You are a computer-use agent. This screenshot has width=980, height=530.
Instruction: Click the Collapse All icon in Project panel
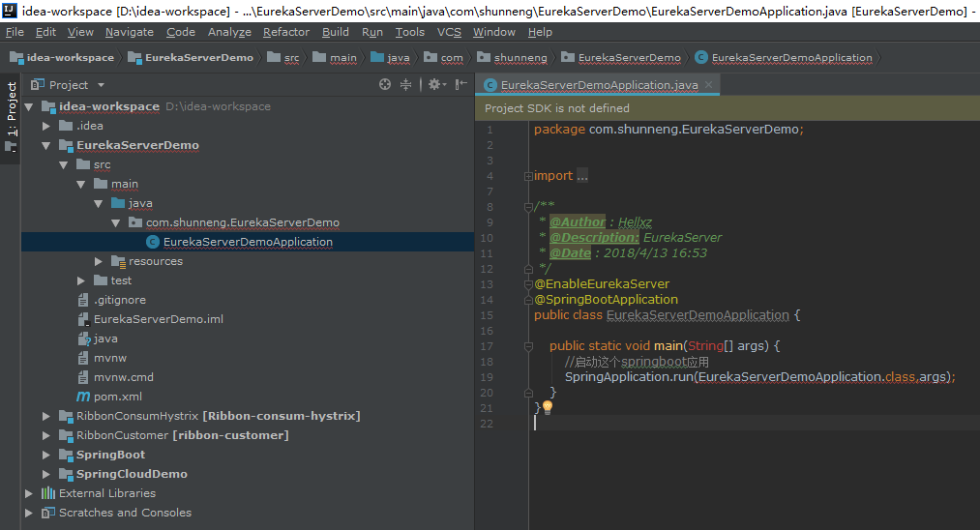406,85
